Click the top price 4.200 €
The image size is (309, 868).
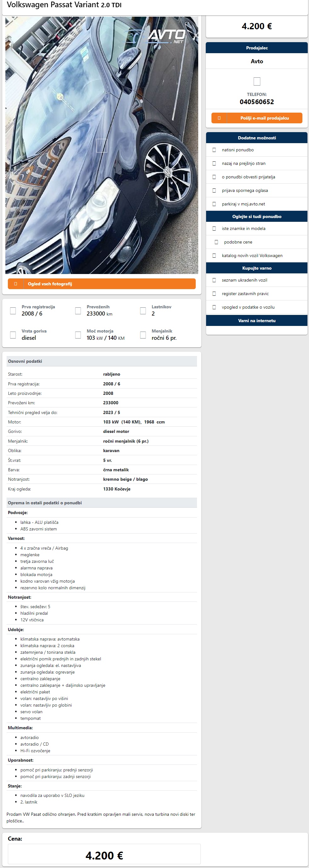pos(257,26)
